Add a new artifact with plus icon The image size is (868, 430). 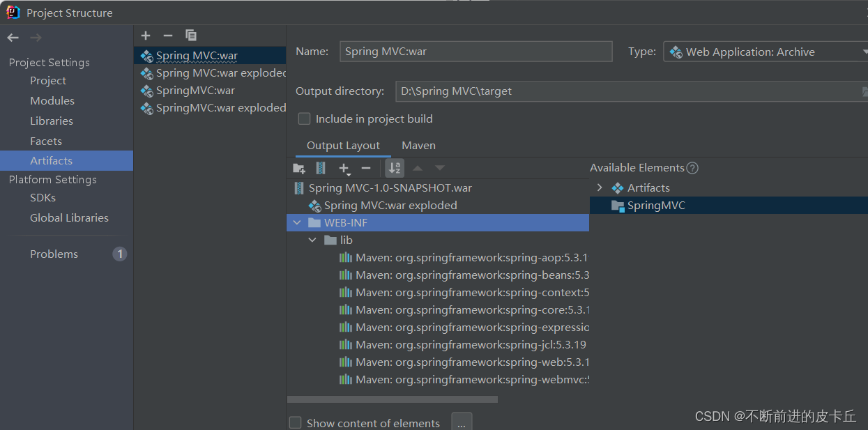[x=145, y=36]
